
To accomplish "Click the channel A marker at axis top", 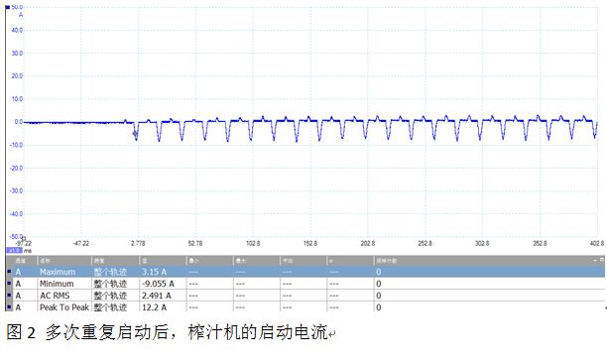I will coord(7,7).
